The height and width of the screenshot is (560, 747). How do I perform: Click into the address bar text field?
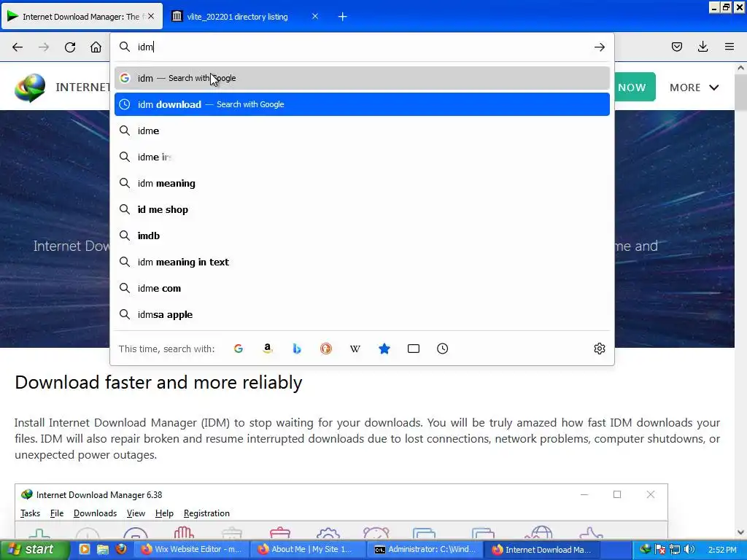click(362, 47)
